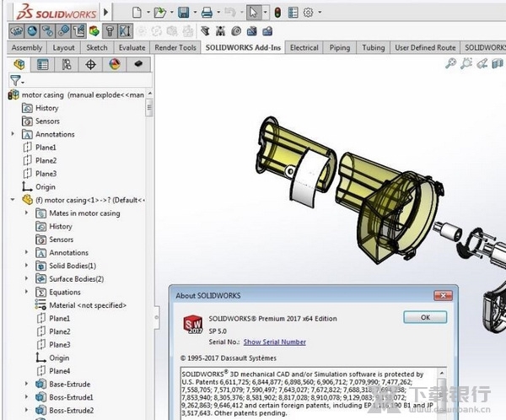This screenshot has width=506, height=420.
Task: Click the Print icon
Action: coord(207,13)
